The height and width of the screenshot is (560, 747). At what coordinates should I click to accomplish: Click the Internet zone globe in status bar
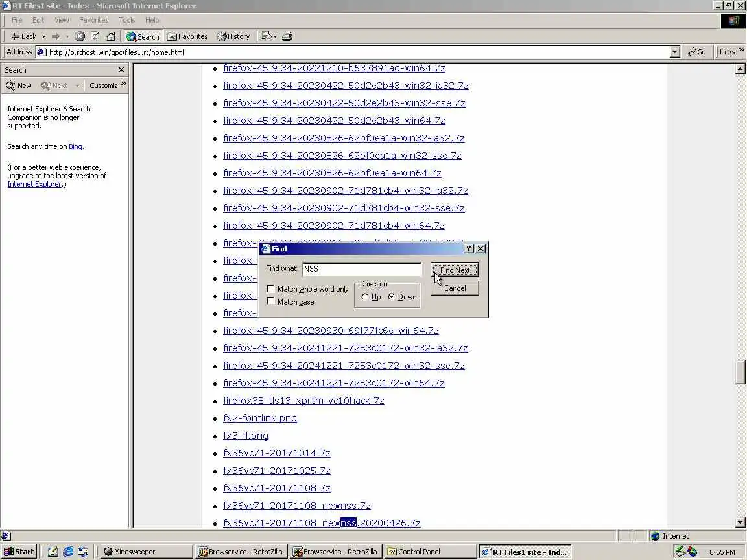pyautogui.click(x=655, y=536)
